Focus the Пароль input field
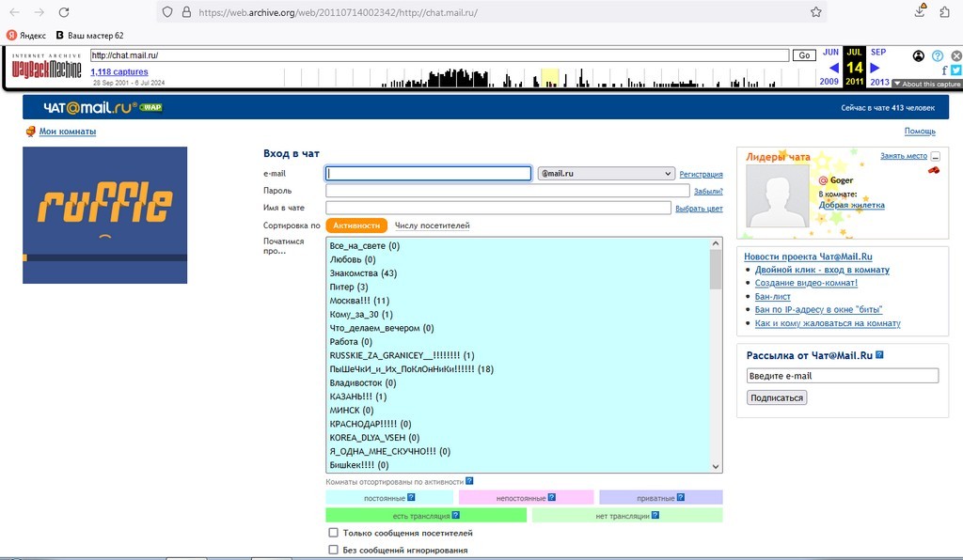The width and height of the screenshot is (963, 560). point(507,191)
